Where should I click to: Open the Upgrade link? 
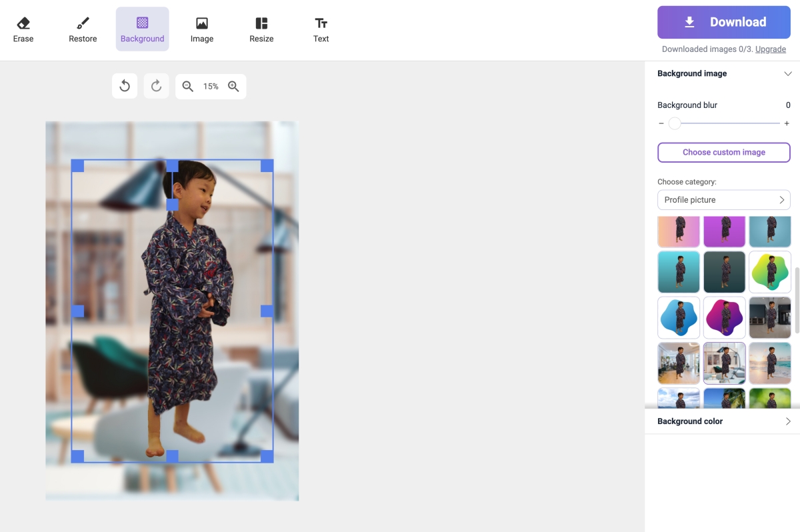pos(770,49)
